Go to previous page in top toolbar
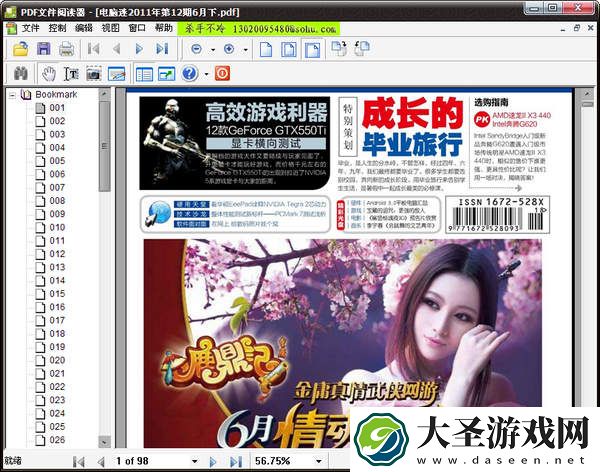The width and height of the screenshot is (600, 472). coord(117,49)
